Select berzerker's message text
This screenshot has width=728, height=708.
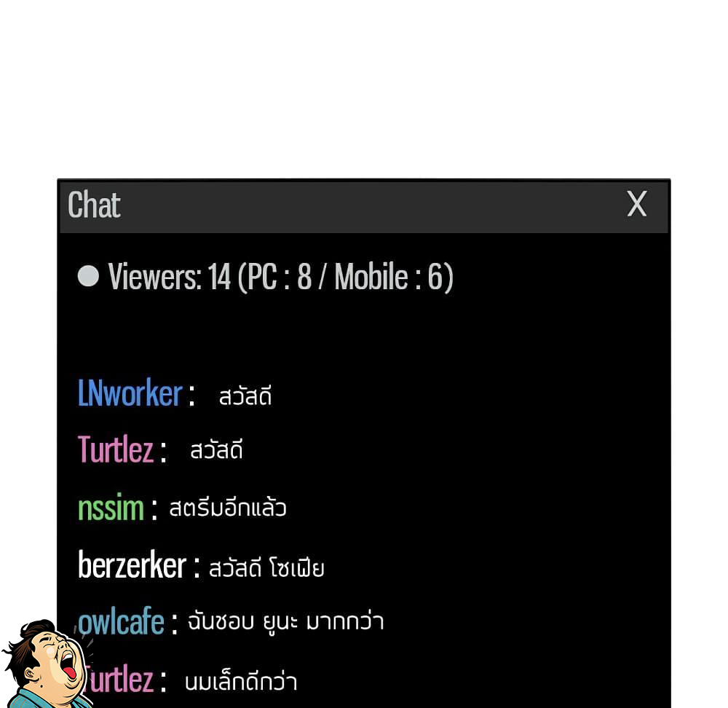click(x=266, y=567)
